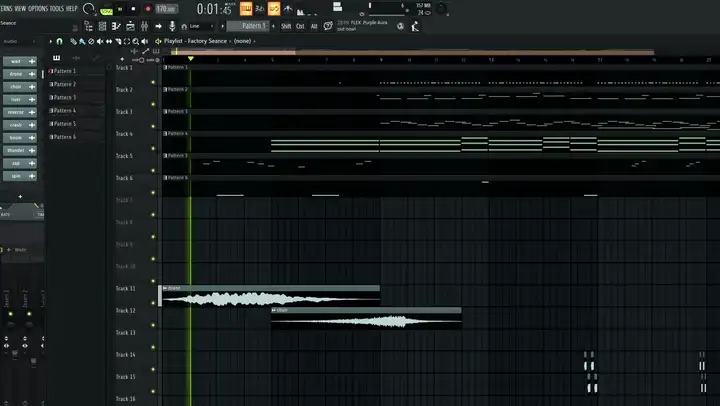This screenshot has height=406, width=720.
Task: Open the OPTIONS menu
Action: [38, 8]
